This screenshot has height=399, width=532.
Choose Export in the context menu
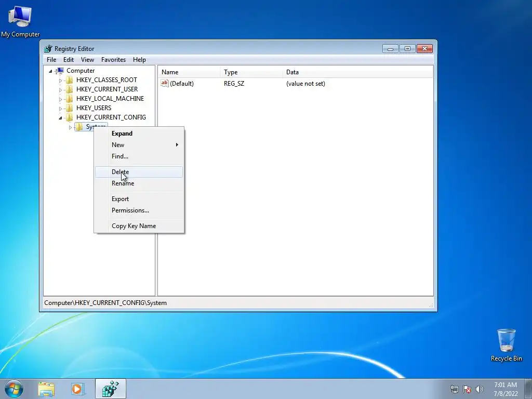139,199
